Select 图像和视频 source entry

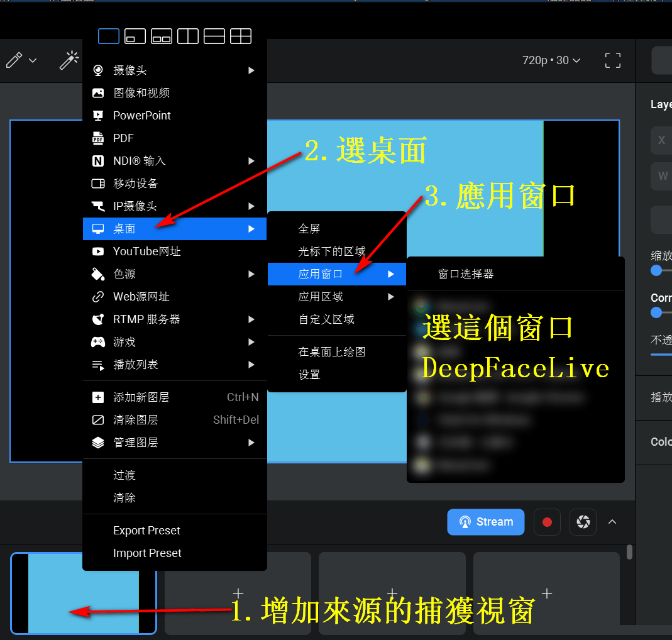(x=174, y=93)
